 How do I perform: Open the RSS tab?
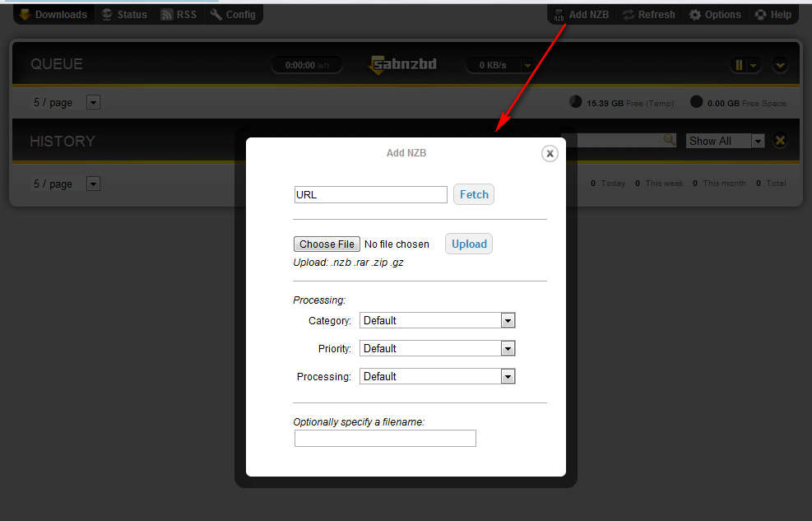pos(179,15)
